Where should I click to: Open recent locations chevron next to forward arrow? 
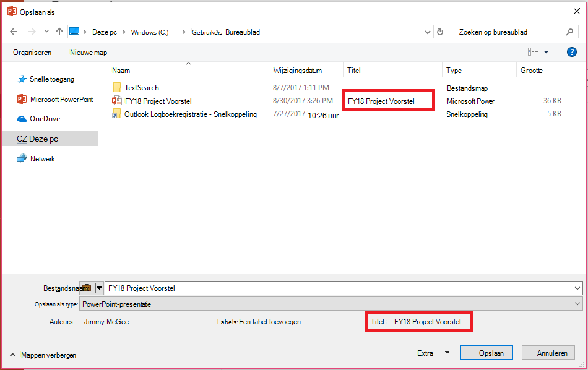(x=46, y=32)
